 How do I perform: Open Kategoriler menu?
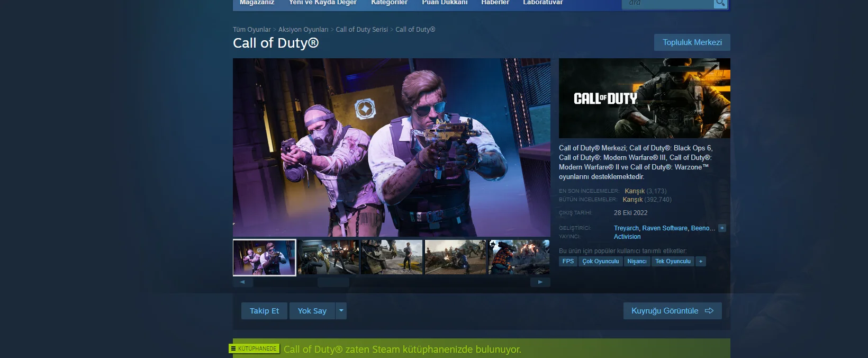click(389, 3)
